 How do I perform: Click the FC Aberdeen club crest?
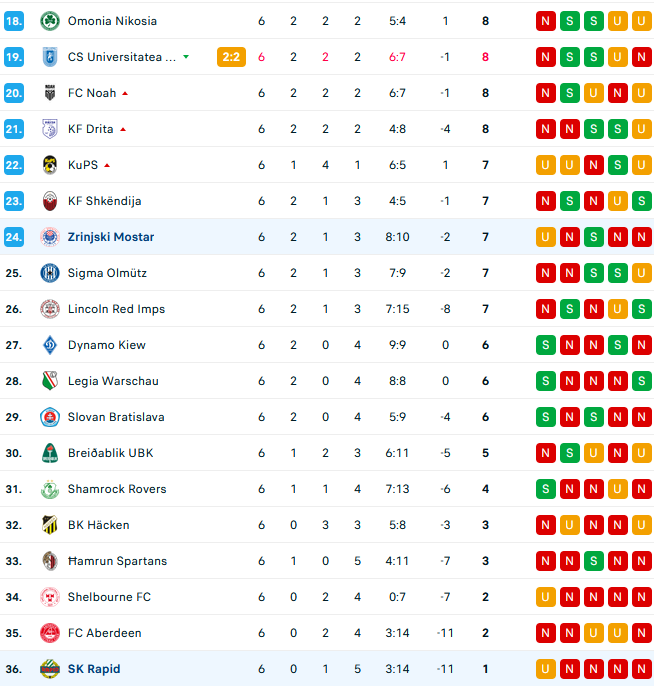click(x=49, y=633)
